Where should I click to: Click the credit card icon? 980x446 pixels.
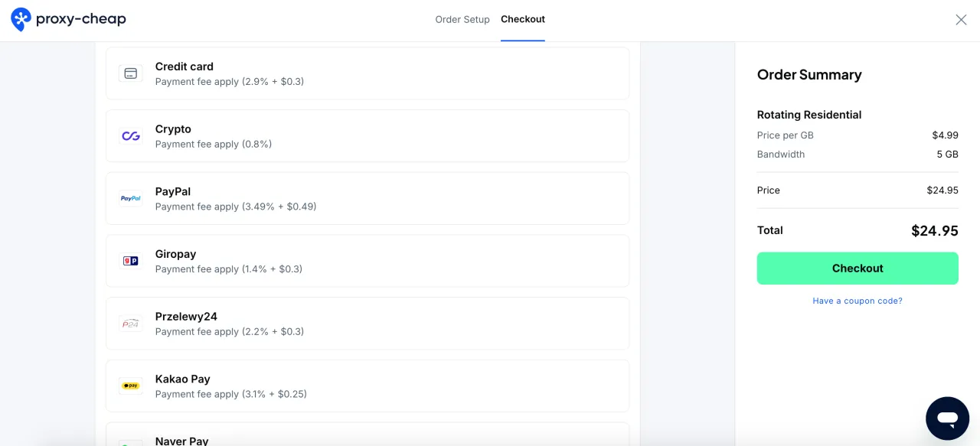131,73
